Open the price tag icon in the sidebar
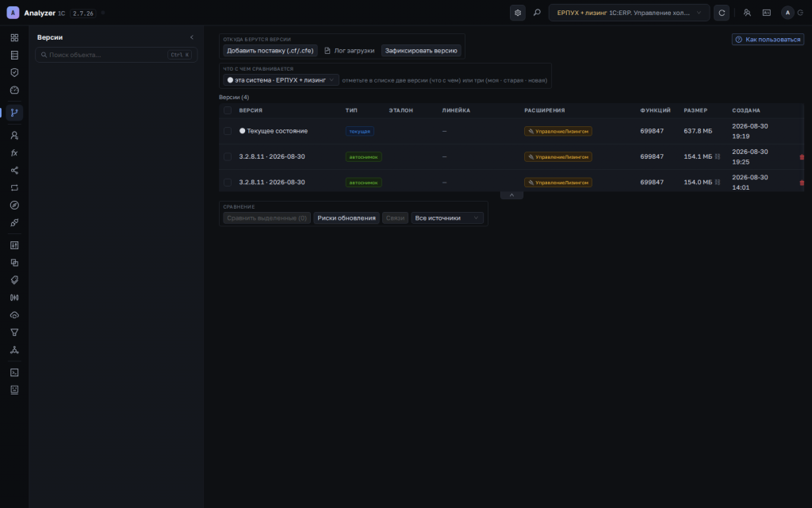Image resolution: width=812 pixels, height=508 pixels. click(x=14, y=280)
